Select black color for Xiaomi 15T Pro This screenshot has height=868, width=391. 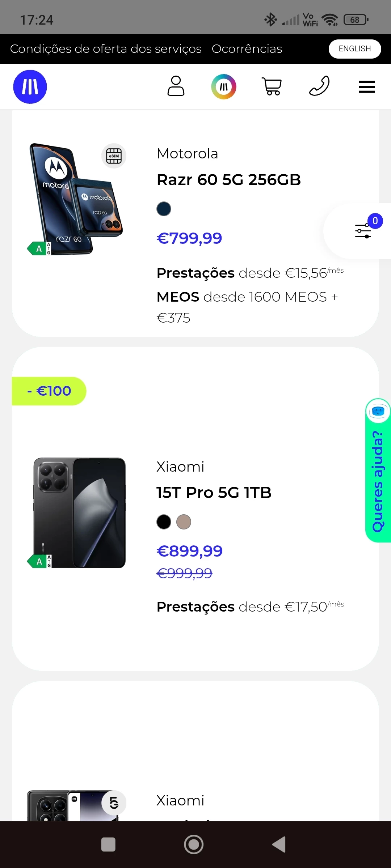[164, 522]
